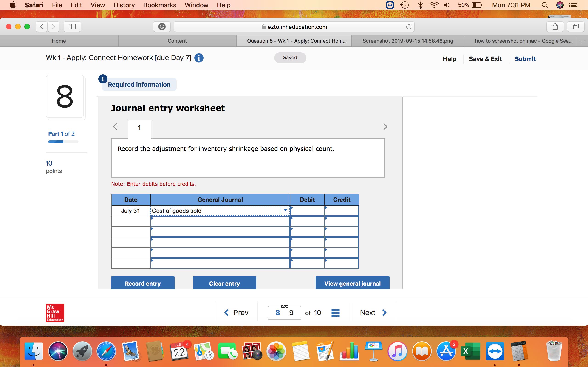
Task: Switch to the Content tab
Action: (x=177, y=41)
